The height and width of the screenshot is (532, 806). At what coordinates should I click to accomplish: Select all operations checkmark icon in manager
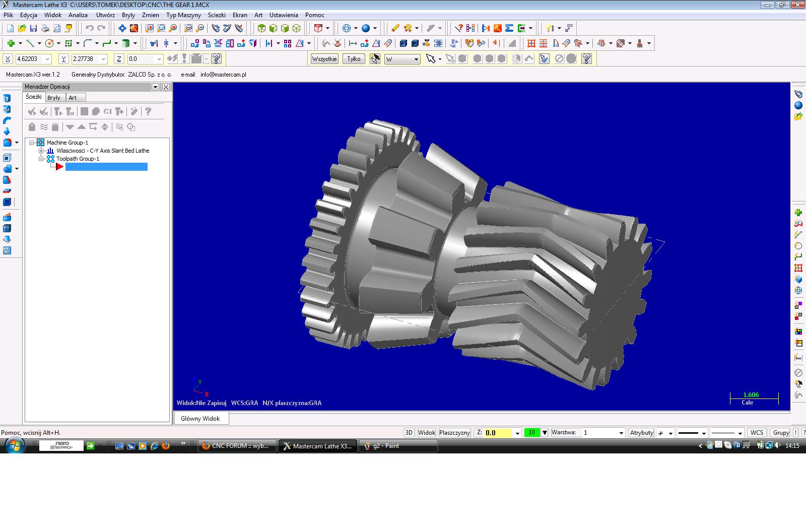pyautogui.click(x=32, y=111)
